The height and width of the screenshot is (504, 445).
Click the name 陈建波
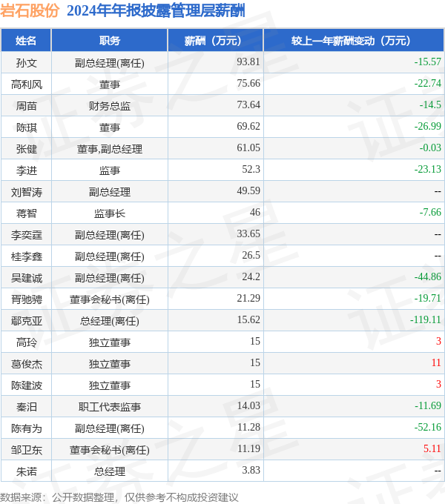pos(27,385)
